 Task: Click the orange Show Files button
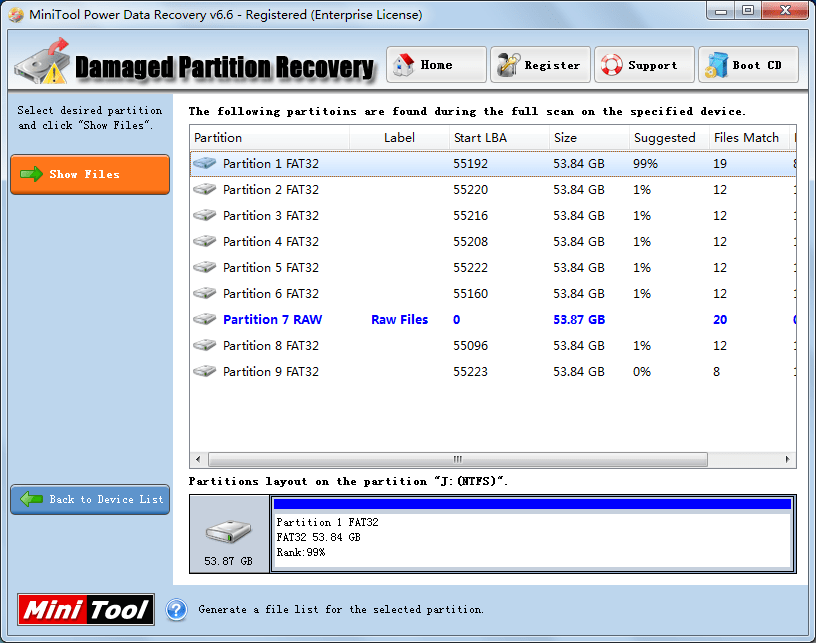[x=90, y=174]
